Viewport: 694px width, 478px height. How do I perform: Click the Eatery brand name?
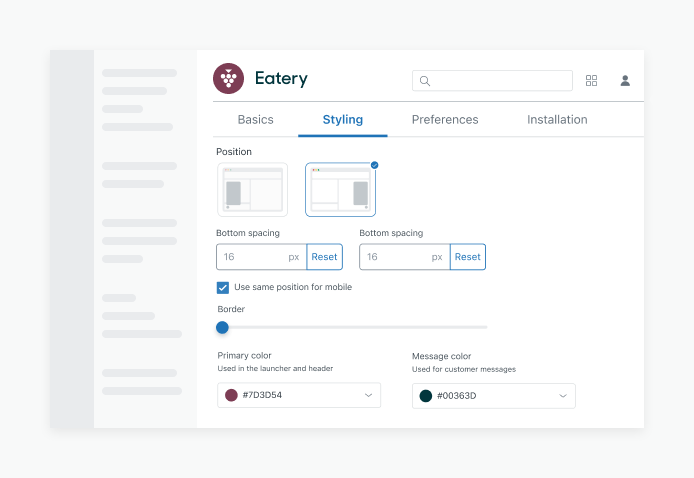click(x=281, y=78)
